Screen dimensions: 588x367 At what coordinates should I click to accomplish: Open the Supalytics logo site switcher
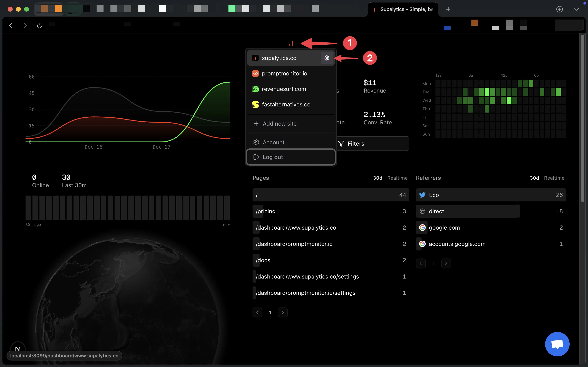(291, 43)
